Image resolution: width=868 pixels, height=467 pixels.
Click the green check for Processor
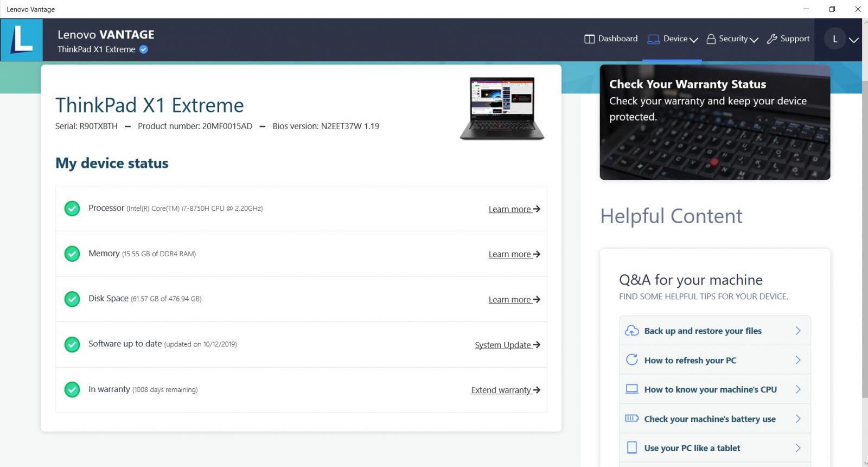(72, 209)
